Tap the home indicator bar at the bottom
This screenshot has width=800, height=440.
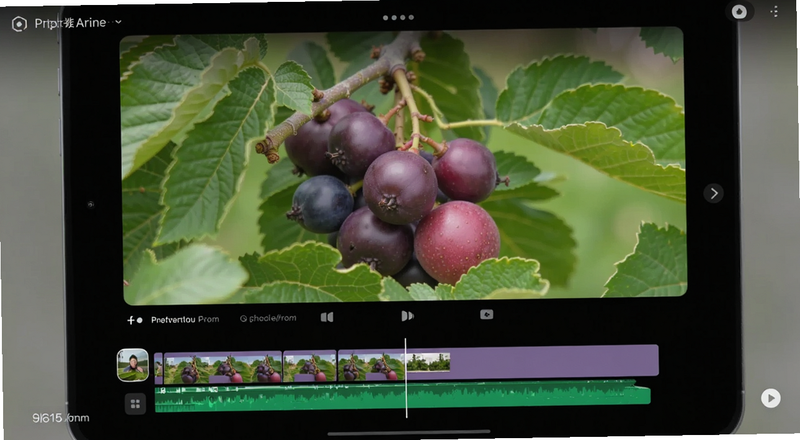coord(409,433)
